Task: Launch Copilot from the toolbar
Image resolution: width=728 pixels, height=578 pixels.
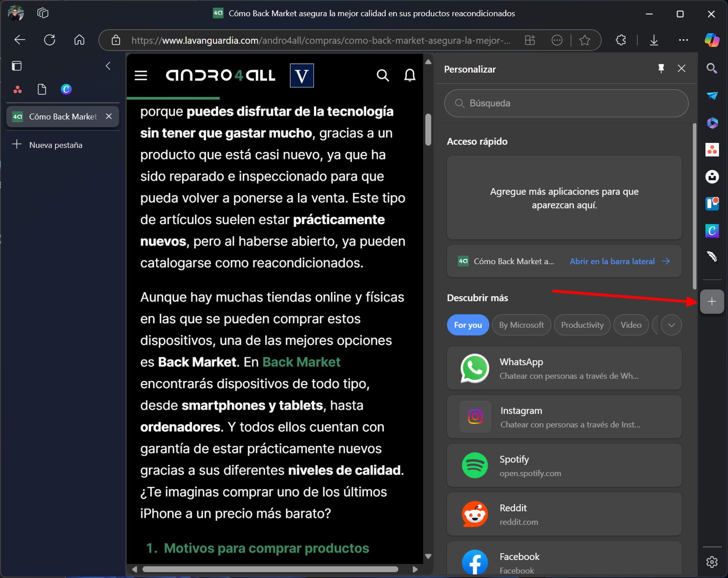Action: coord(712,40)
